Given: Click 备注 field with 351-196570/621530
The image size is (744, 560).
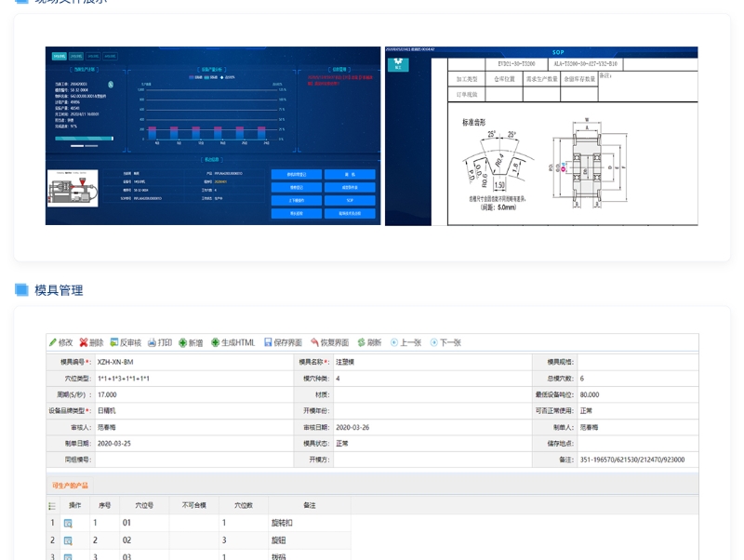Looking at the screenshot, I should coord(638,460).
